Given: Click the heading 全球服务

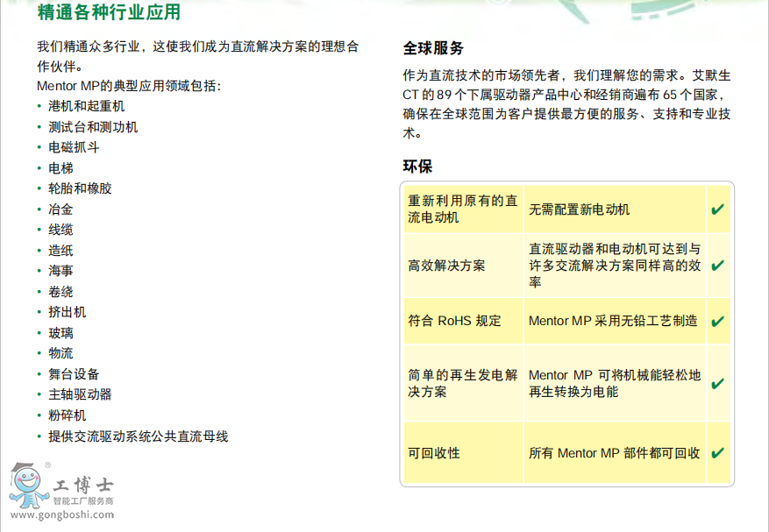Looking at the screenshot, I should [433, 48].
